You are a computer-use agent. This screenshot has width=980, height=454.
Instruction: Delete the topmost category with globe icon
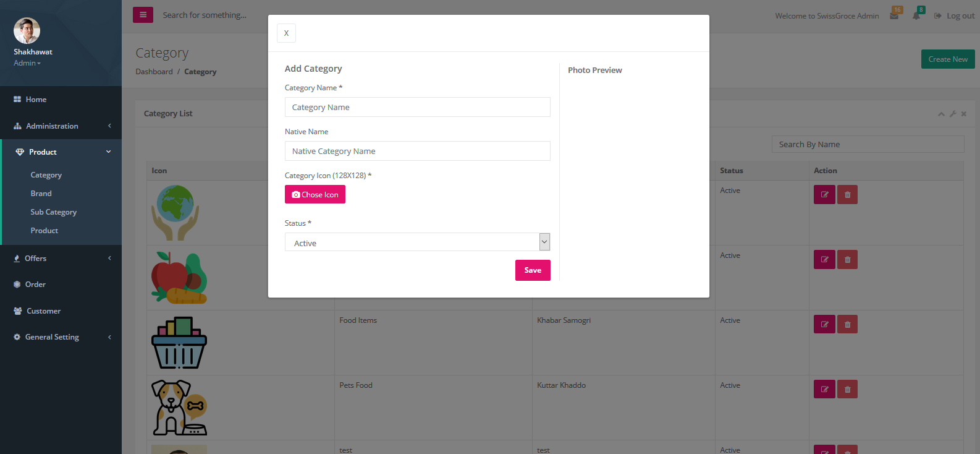pos(847,194)
